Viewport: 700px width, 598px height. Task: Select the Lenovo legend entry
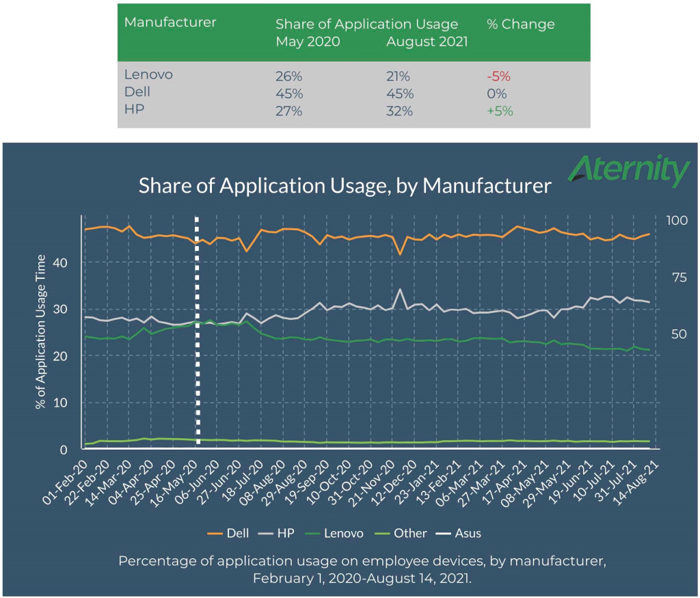click(334, 533)
